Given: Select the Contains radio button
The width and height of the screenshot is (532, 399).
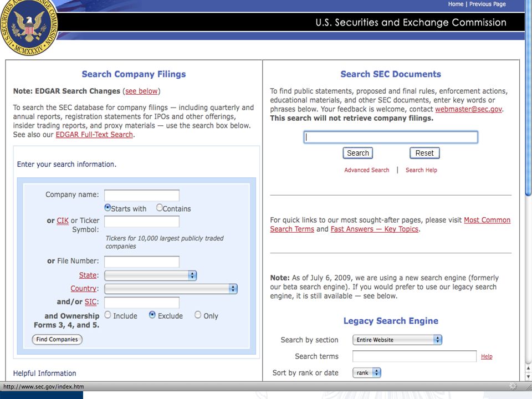Looking at the screenshot, I should click(159, 208).
